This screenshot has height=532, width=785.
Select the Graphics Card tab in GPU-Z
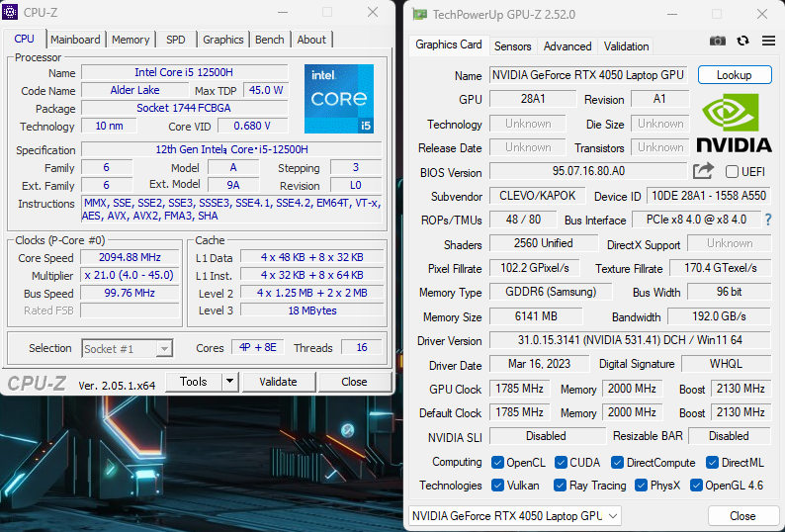[449, 44]
